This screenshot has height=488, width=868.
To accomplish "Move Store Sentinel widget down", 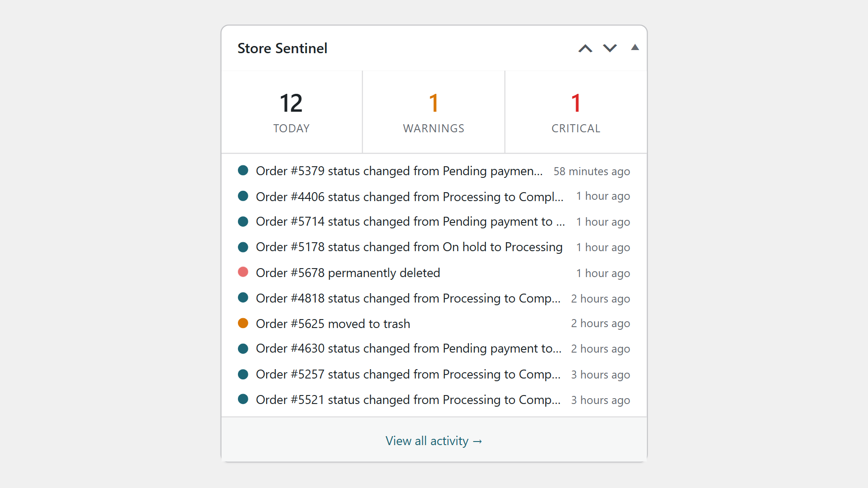I will coord(610,48).
